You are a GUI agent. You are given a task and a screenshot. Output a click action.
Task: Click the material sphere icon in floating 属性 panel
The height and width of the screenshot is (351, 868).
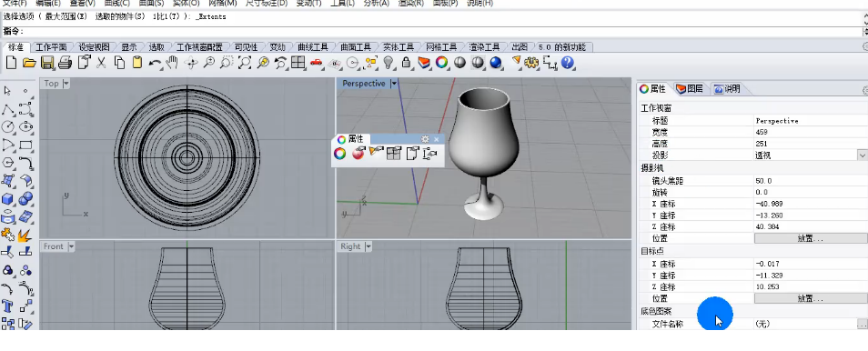[358, 154]
